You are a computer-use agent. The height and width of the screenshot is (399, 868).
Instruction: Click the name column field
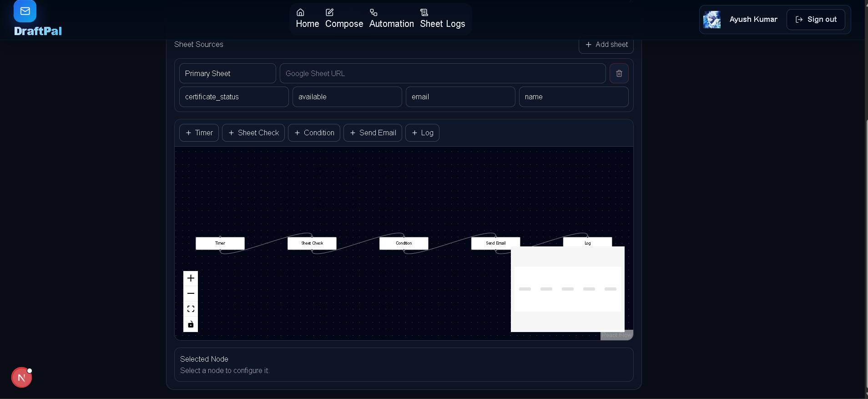[574, 97]
